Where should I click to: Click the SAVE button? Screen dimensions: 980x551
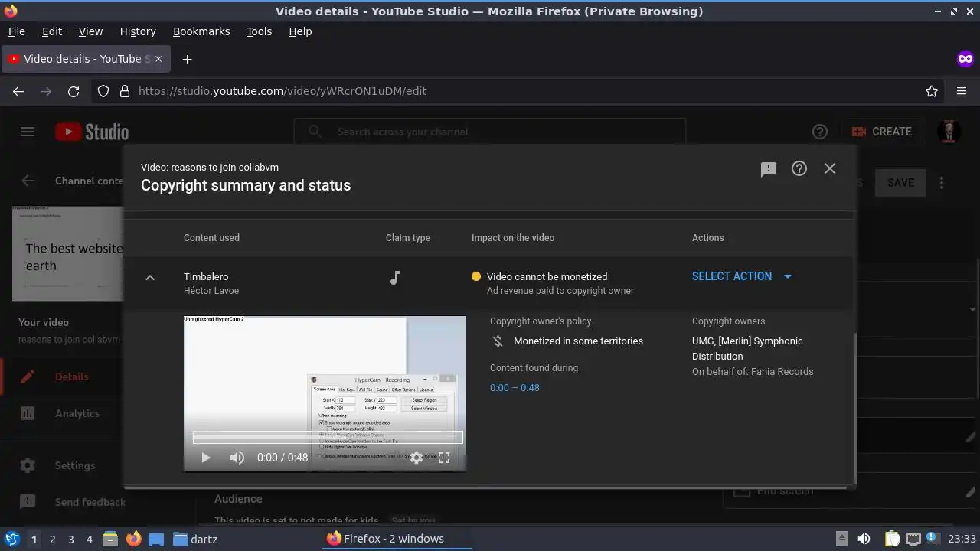tap(900, 183)
